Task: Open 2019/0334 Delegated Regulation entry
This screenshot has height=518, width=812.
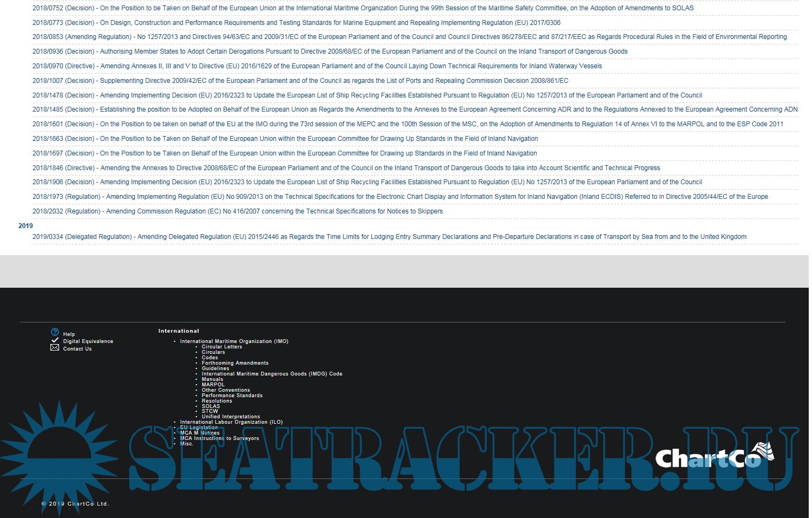Action: pyautogui.click(x=389, y=237)
